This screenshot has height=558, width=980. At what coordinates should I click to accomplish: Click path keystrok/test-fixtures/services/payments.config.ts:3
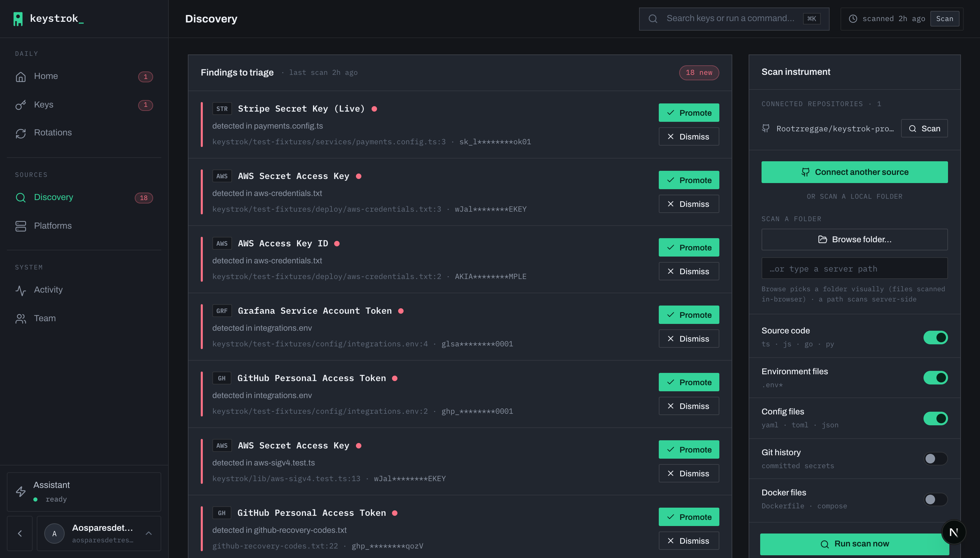[329, 142]
